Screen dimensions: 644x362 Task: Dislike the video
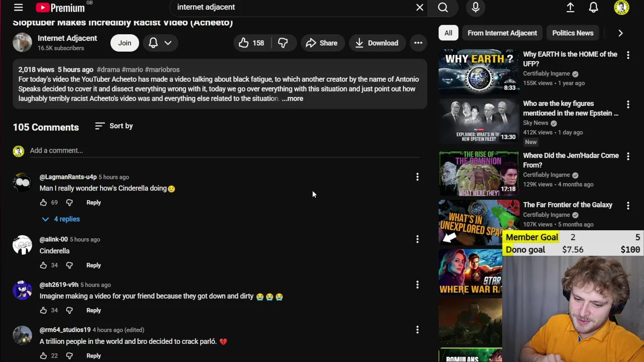pos(283,43)
